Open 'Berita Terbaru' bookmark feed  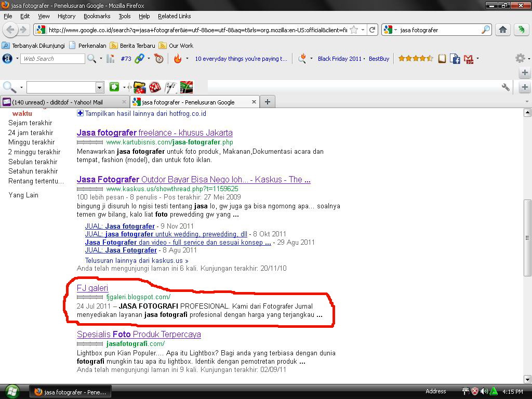pyautogui.click(x=132, y=46)
